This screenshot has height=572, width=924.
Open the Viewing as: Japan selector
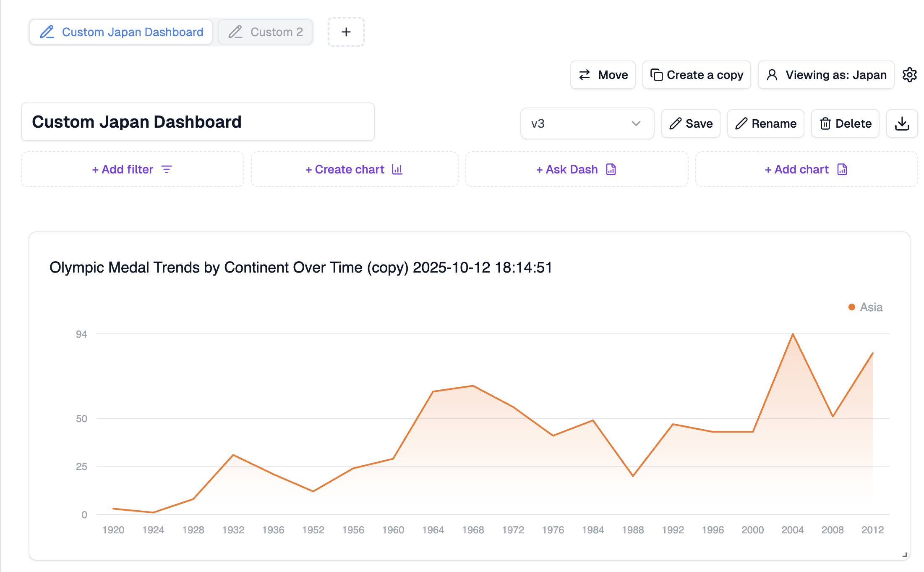click(x=826, y=75)
